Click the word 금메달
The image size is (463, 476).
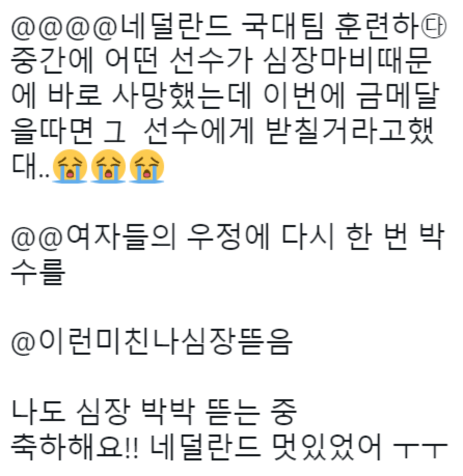[398, 96]
